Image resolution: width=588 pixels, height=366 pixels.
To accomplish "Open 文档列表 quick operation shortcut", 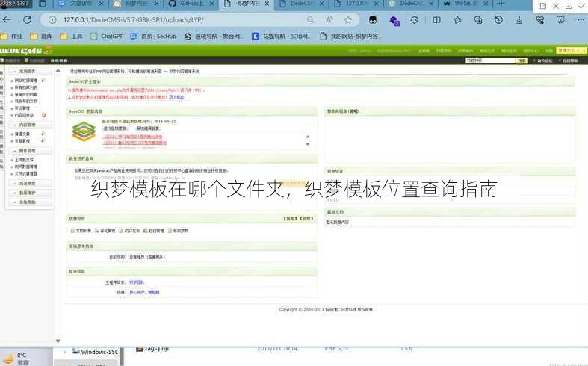I will point(81,231).
